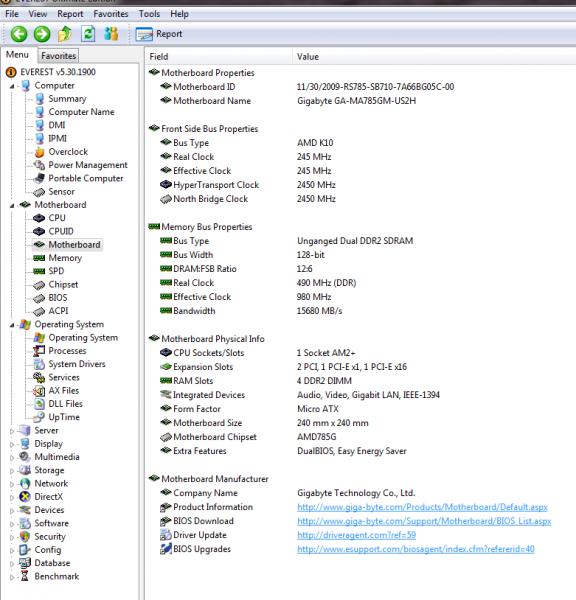Screen dimensions: 576x600
Task: Select the Memory module icon
Action: 39,258
